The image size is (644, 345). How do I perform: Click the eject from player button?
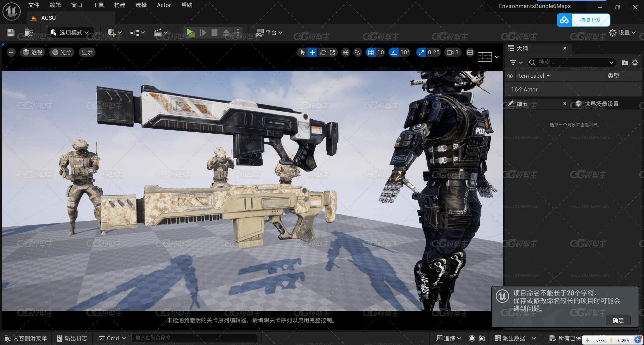[226, 32]
